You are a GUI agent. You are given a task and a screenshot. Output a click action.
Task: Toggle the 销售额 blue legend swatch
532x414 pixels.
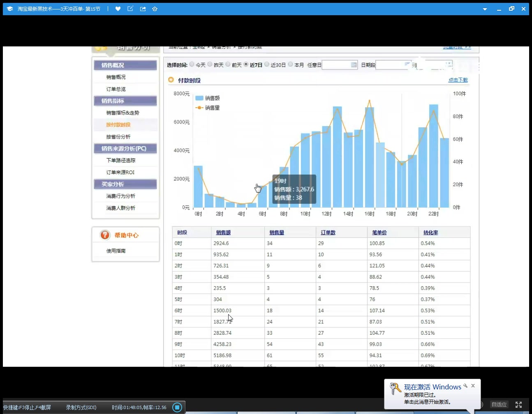[x=199, y=98]
